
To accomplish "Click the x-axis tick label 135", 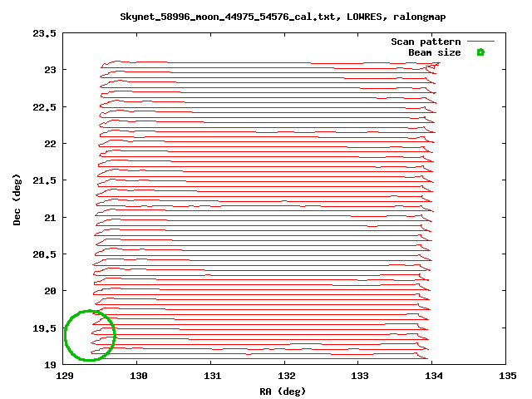I will point(508,376).
